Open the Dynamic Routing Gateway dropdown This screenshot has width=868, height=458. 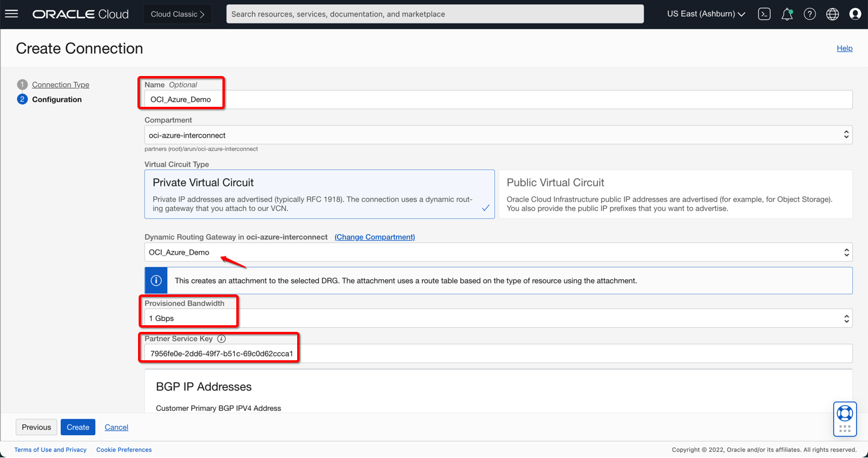[x=498, y=252]
